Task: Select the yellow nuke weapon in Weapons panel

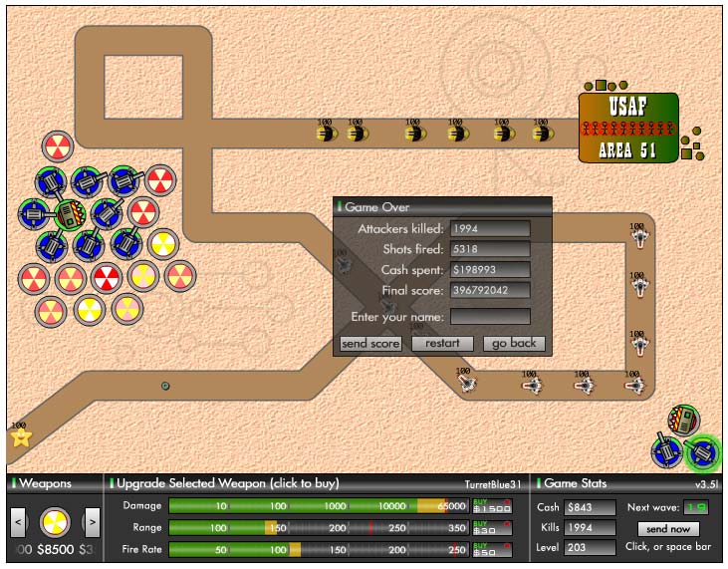Action: tap(54, 521)
